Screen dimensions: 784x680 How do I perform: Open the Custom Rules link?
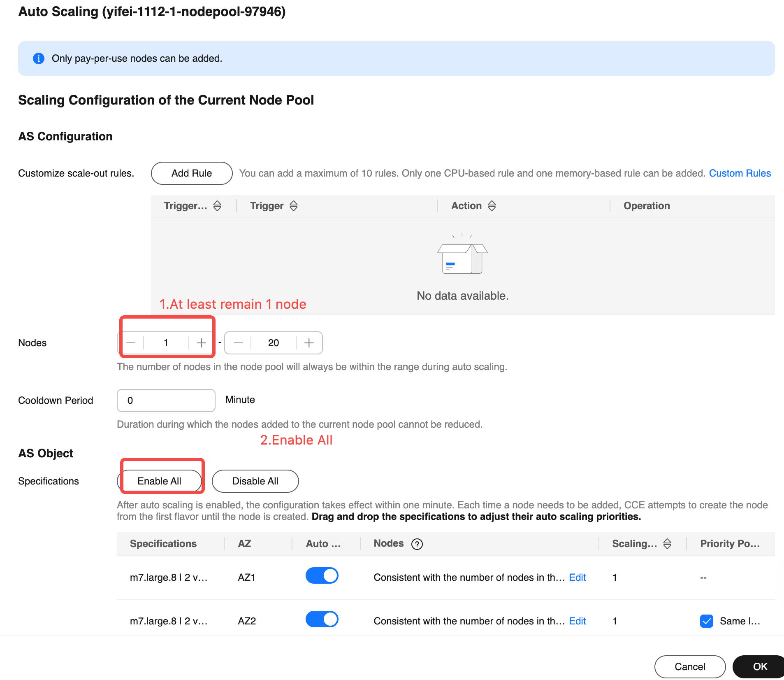740,173
